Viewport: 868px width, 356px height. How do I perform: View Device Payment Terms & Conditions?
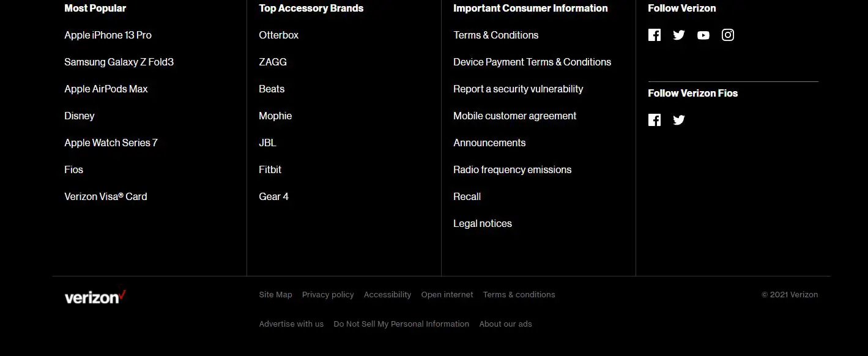coord(532,62)
